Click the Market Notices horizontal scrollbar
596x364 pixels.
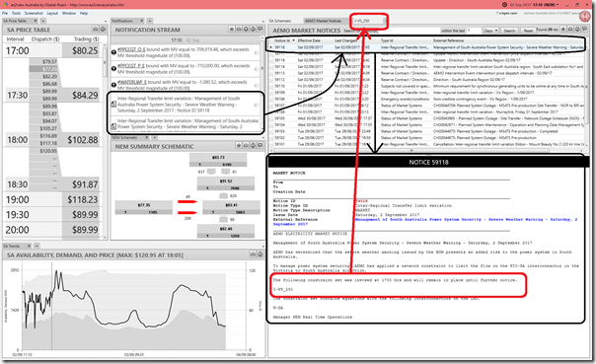click(410, 151)
